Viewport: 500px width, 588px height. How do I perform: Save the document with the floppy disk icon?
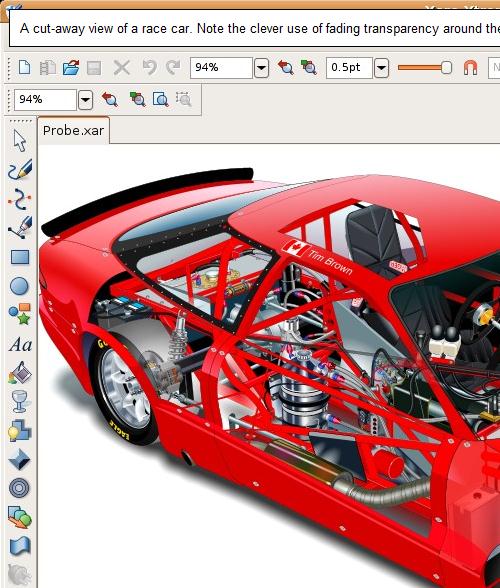[94, 68]
